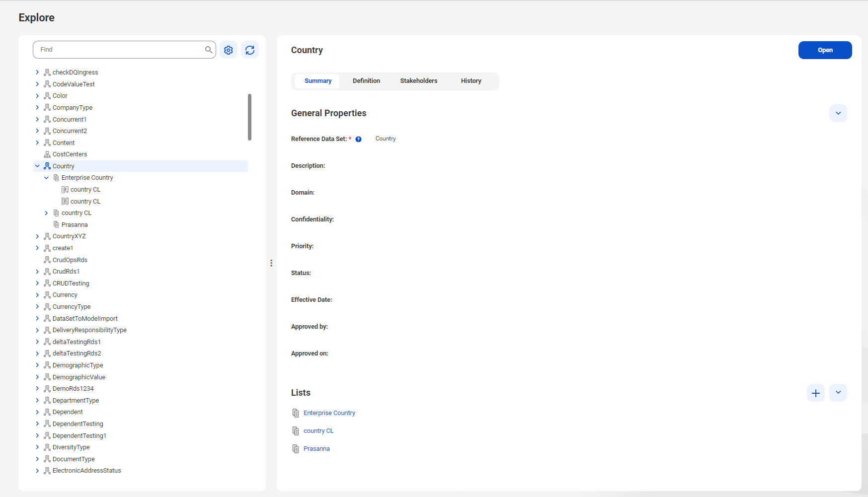Select the CrudRds1 tree item
This screenshot has height=497, width=868.
click(x=66, y=272)
